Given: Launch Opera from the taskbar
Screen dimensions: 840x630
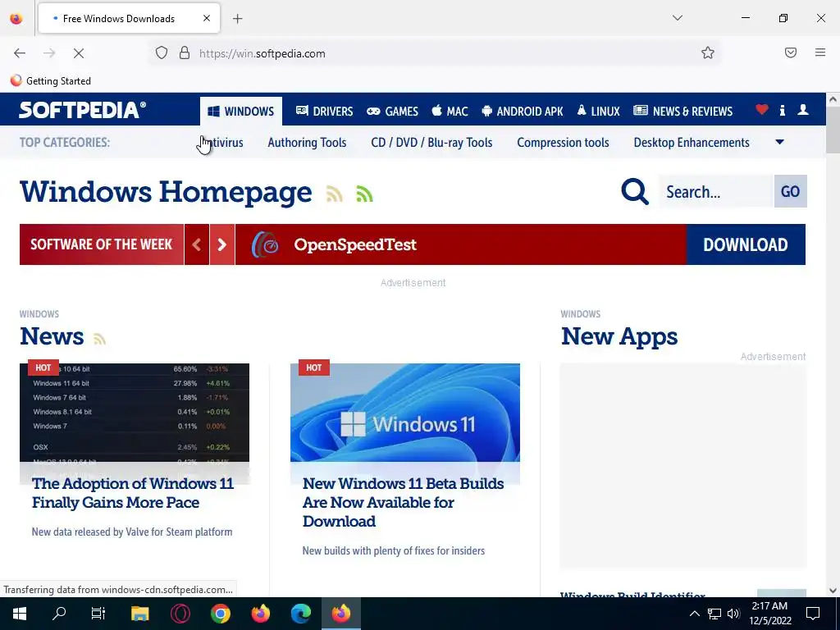Looking at the screenshot, I should pyautogui.click(x=180, y=614).
